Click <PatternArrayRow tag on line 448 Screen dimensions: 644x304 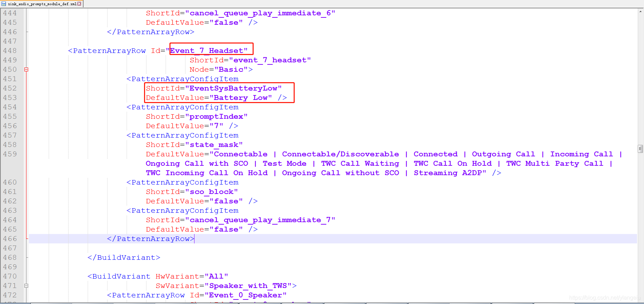tap(107, 51)
